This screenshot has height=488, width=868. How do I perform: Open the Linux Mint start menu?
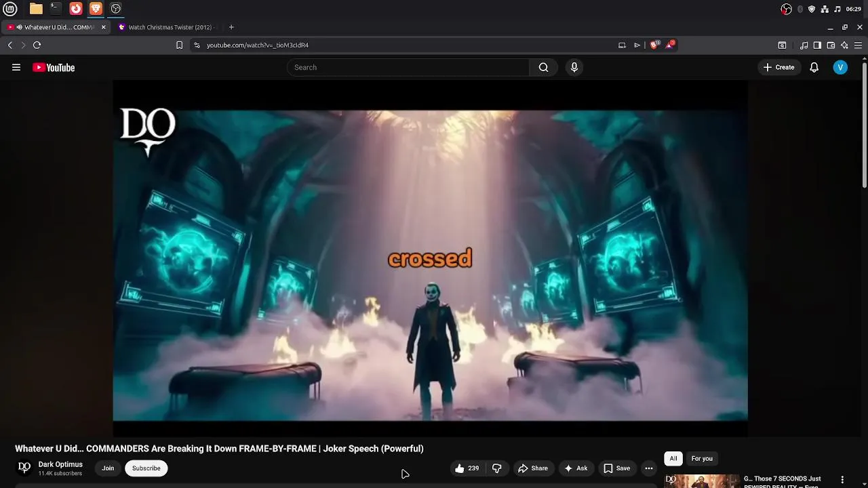pyautogui.click(x=10, y=9)
